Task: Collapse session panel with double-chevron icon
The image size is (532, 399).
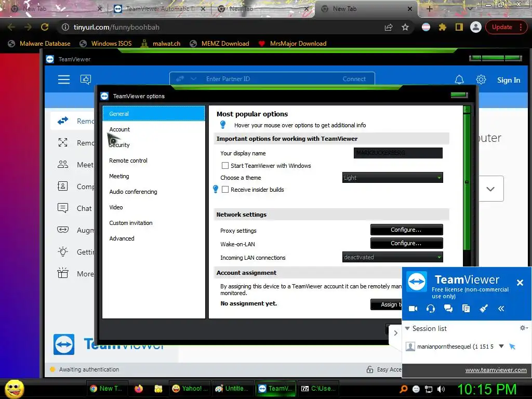Action: 501,309
